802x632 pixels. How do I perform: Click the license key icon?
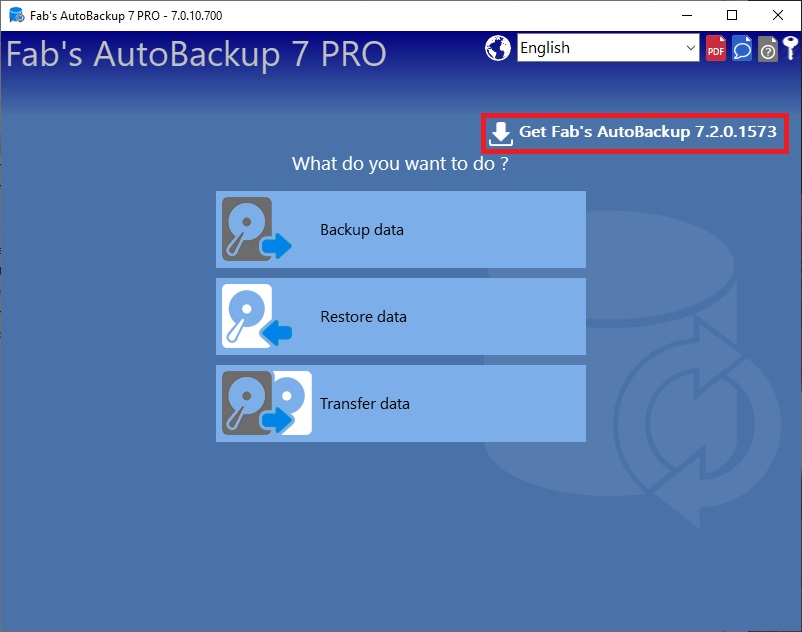(791, 49)
